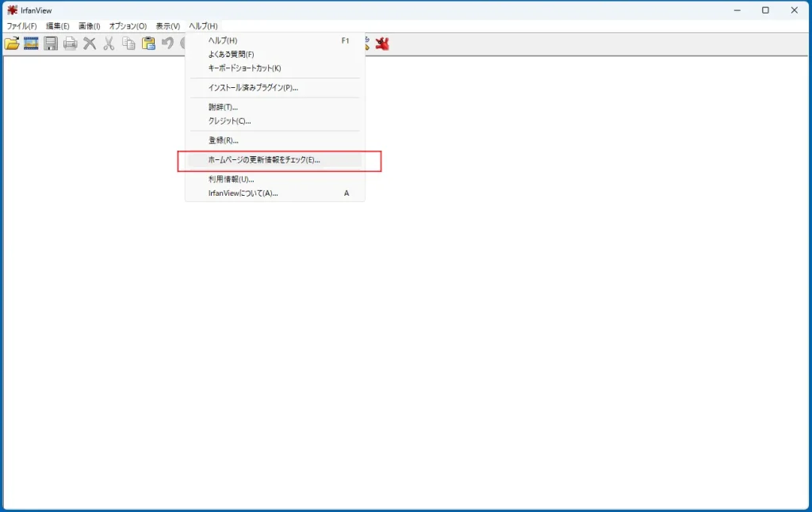Open the ファイル(F) menu
This screenshot has height=512, width=812.
[21, 26]
